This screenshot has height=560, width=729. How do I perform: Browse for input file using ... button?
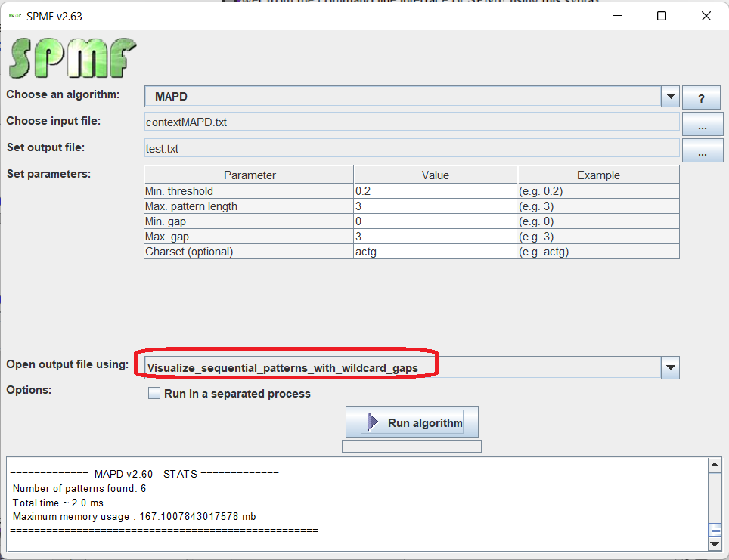[x=701, y=125]
